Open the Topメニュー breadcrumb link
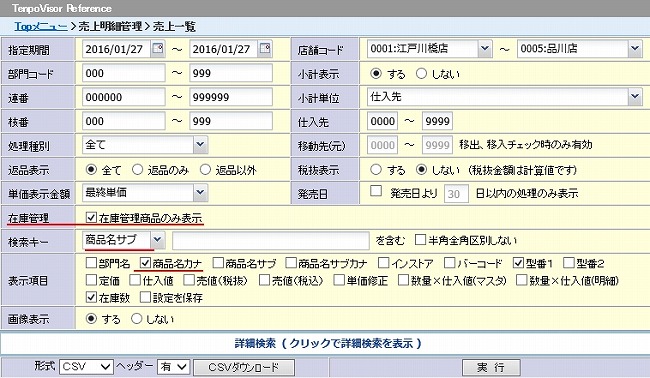Image resolution: width=650 pixels, height=378 pixels. coord(41,27)
